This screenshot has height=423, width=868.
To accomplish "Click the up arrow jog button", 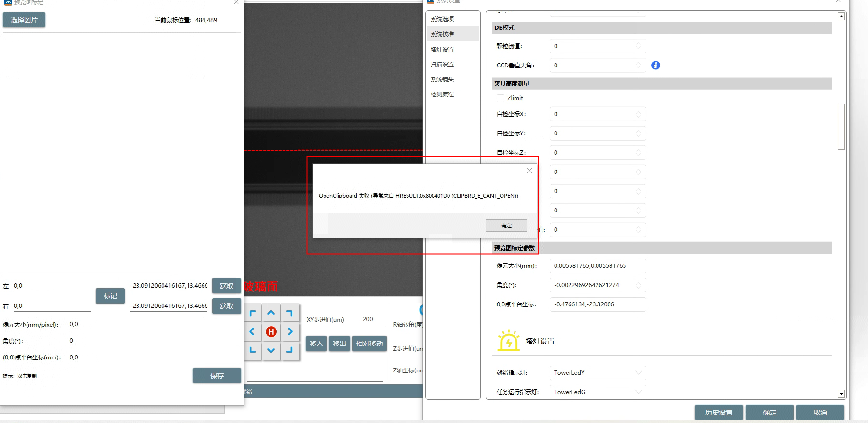I will point(271,313).
